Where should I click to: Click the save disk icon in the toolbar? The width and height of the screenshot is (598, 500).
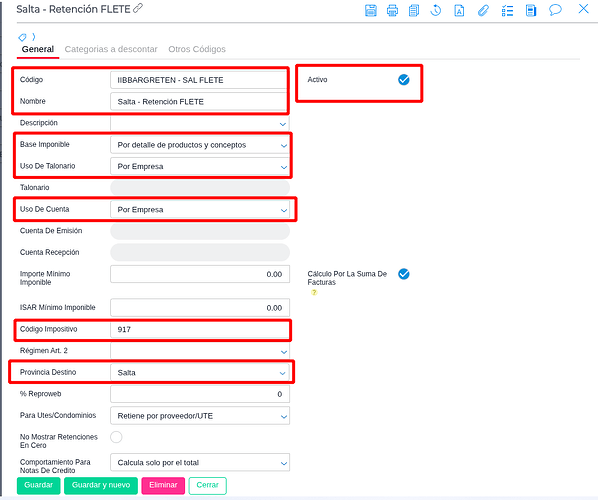click(371, 10)
